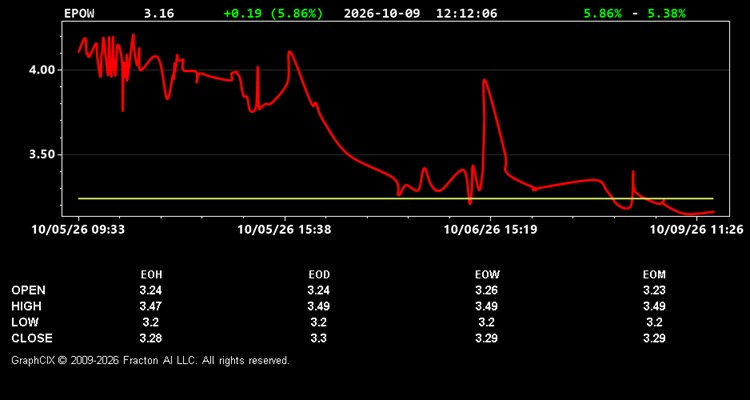Click the CLOSE value 3.28 under EOH
Image resolution: width=750 pixels, height=400 pixels.
pyautogui.click(x=151, y=338)
